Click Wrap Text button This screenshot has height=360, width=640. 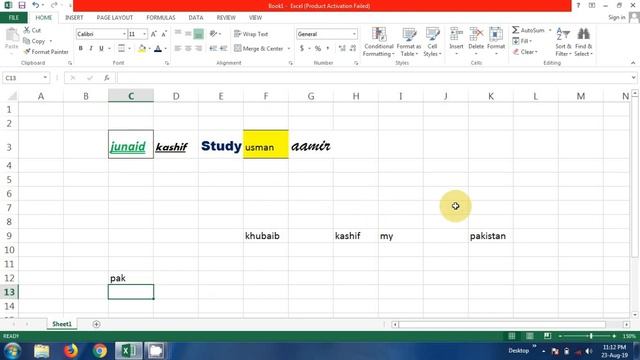click(x=251, y=34)
